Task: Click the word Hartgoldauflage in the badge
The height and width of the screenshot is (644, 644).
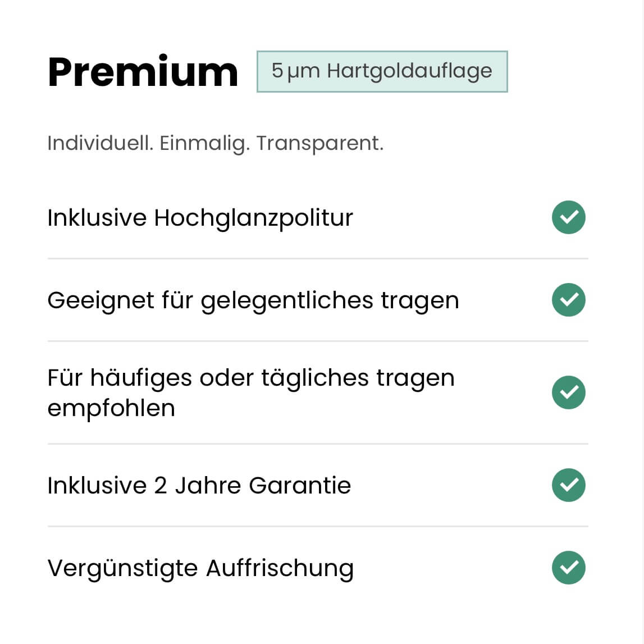Action: point(409,71)
